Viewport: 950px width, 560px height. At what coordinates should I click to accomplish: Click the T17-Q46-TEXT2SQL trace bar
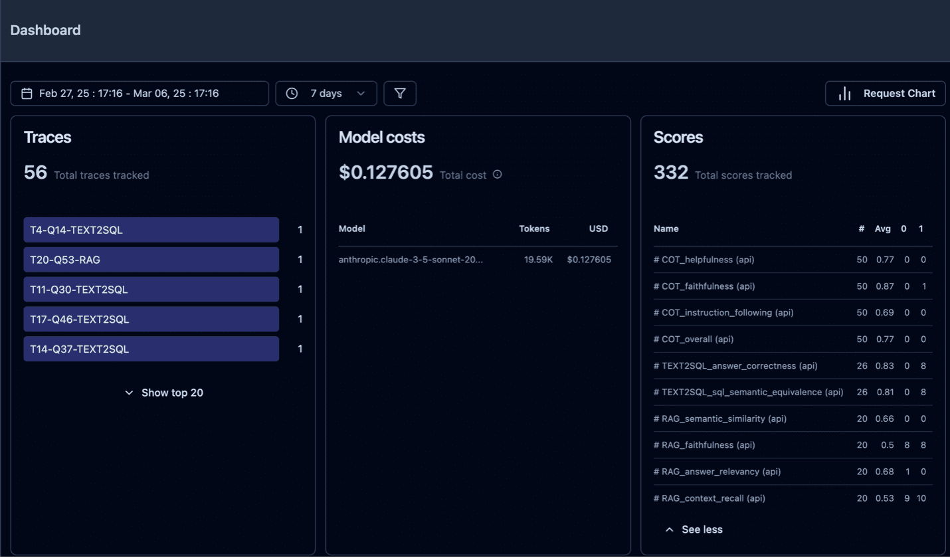(151, 319)
